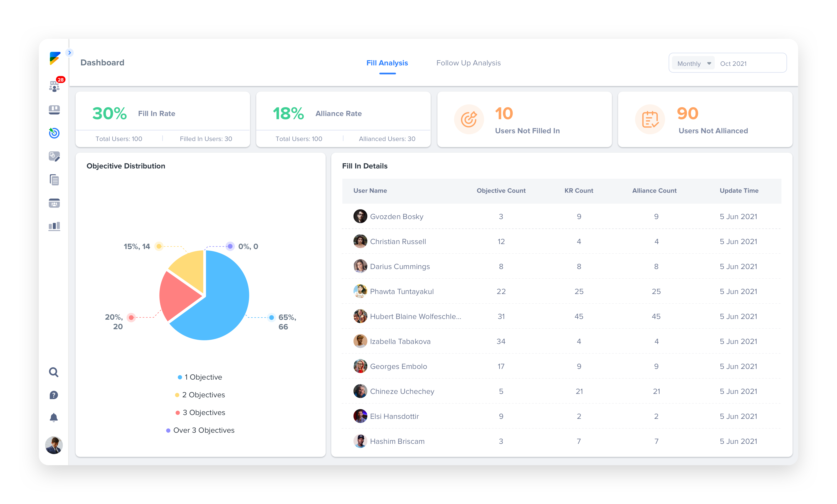Toggle the Over 3 Objectives legend item
This screenshot has width=837, height=504.
click(200, 430)
